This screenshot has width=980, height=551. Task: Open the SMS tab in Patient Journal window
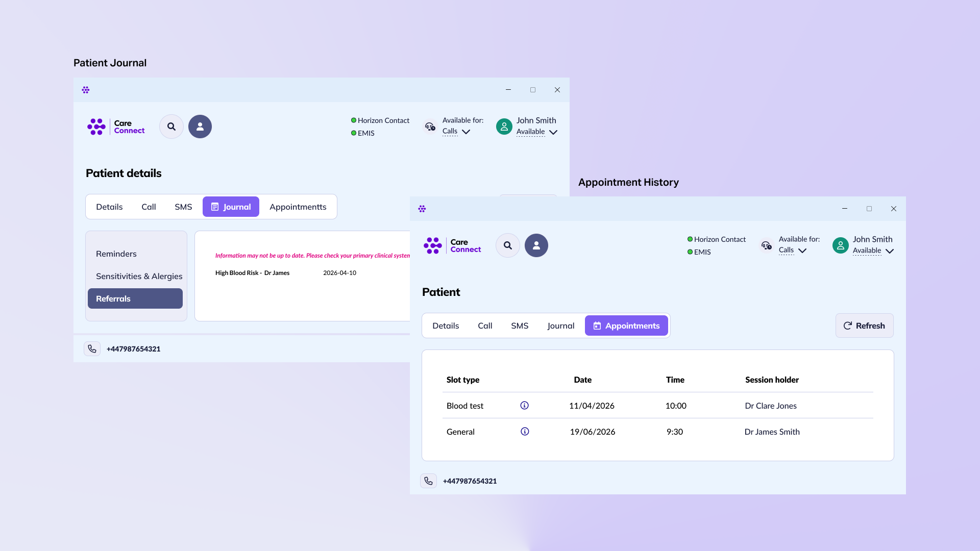point(183,207)
